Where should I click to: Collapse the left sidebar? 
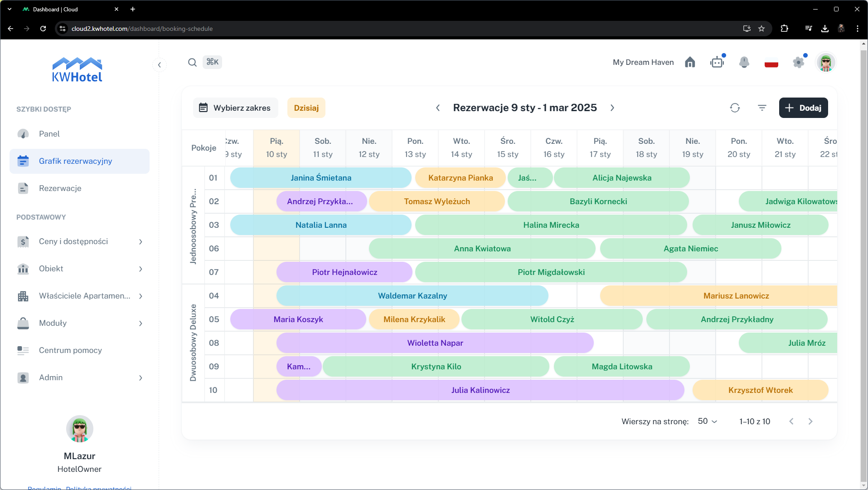[159, 65]
